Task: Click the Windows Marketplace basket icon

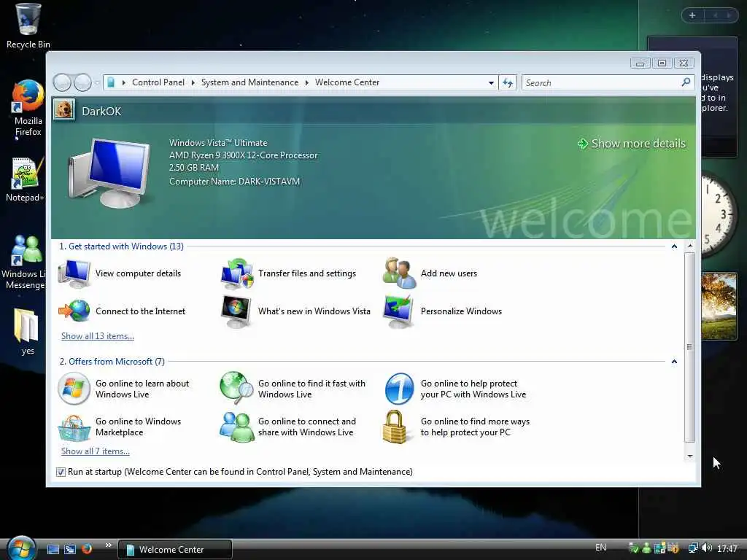Action: click(x=74, y=427)
